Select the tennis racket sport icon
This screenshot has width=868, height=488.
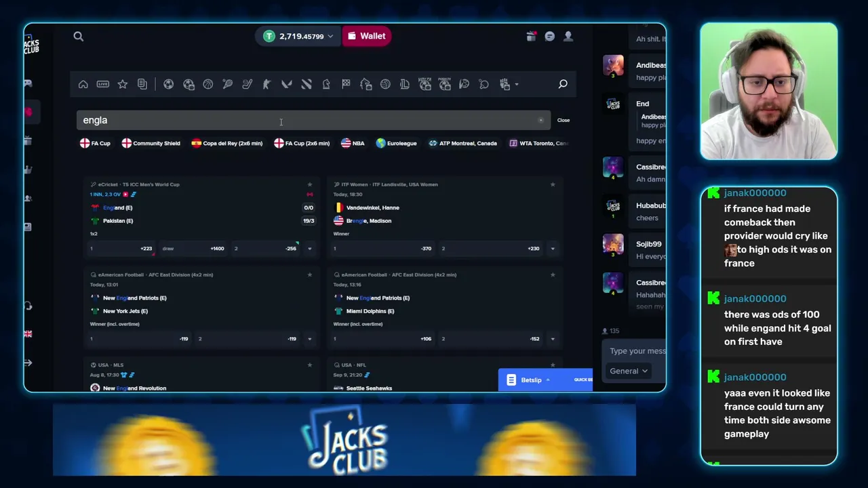(228, 84)
